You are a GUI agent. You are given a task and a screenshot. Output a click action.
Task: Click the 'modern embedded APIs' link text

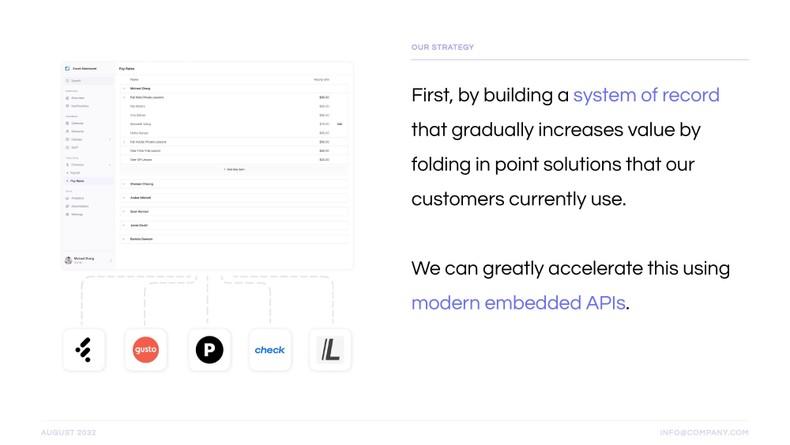518,303
